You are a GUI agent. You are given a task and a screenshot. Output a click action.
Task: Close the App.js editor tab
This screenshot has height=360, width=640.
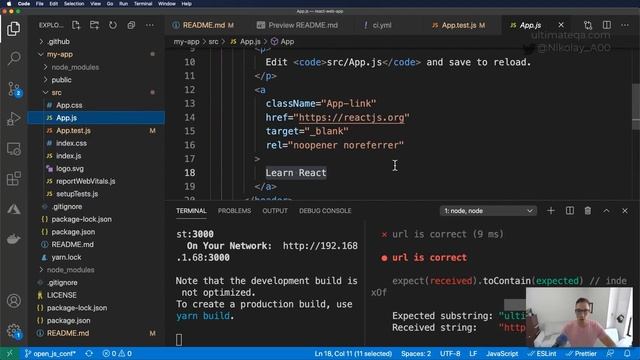click(561, 25)
